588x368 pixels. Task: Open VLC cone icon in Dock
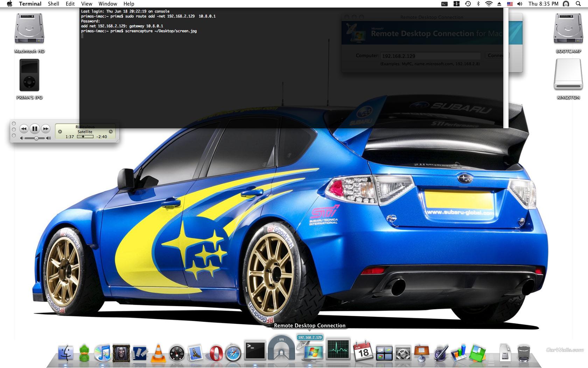(158, 353)
